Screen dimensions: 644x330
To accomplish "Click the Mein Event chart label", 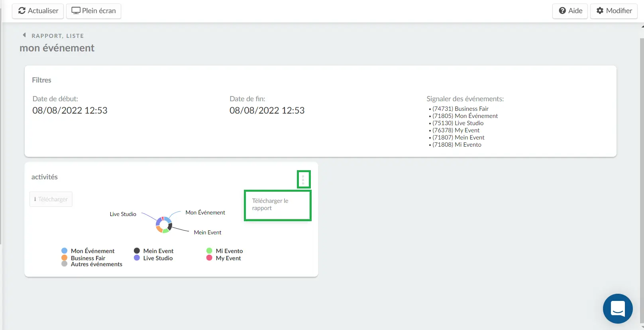I will (208, 232).
